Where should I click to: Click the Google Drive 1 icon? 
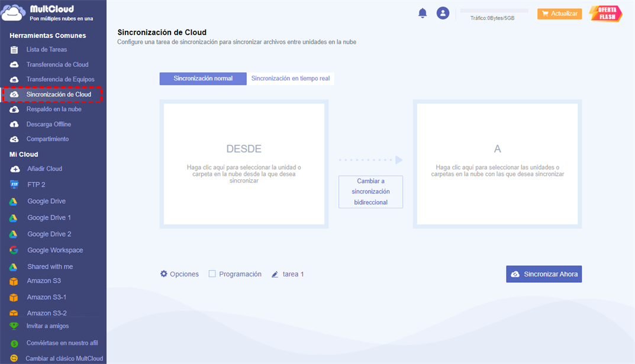tap(14, 218)
